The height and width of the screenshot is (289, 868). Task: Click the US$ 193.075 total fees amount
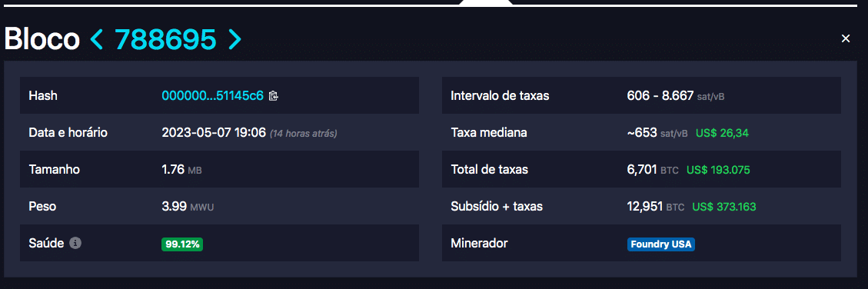pyautogui.click(x=718, y=170)
